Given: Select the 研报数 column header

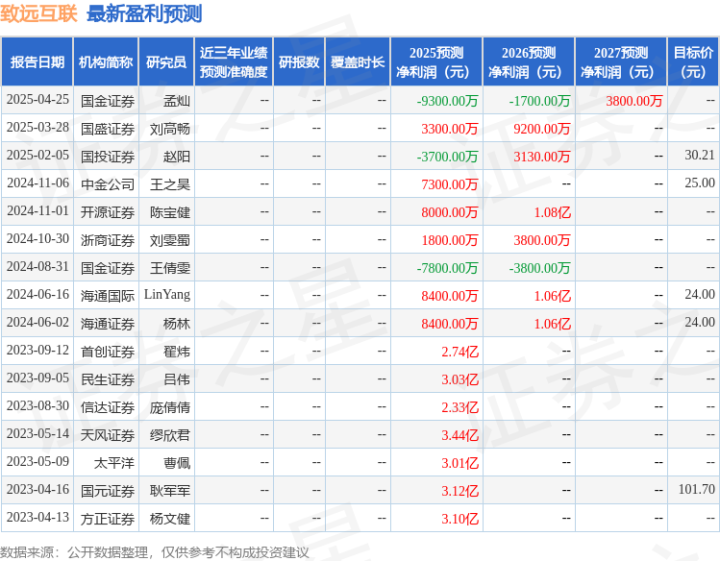Looking at the screenshot, I should click(x=299, y=62).
